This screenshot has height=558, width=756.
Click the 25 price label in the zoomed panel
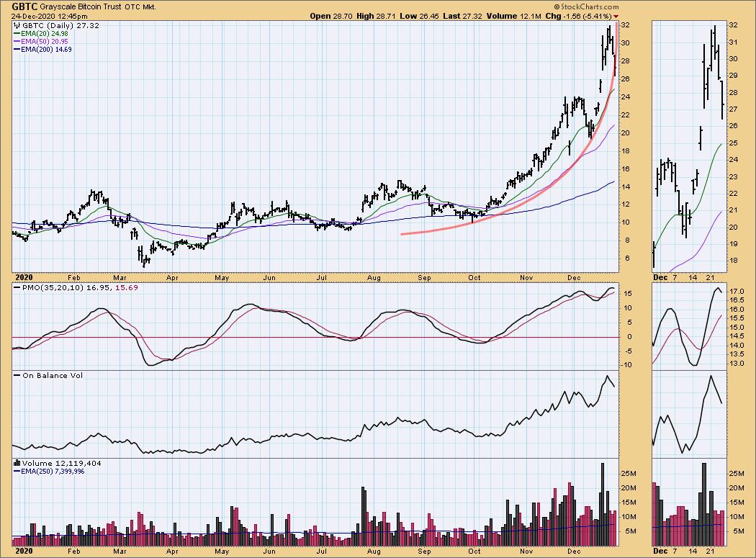(x=733, y=143)
